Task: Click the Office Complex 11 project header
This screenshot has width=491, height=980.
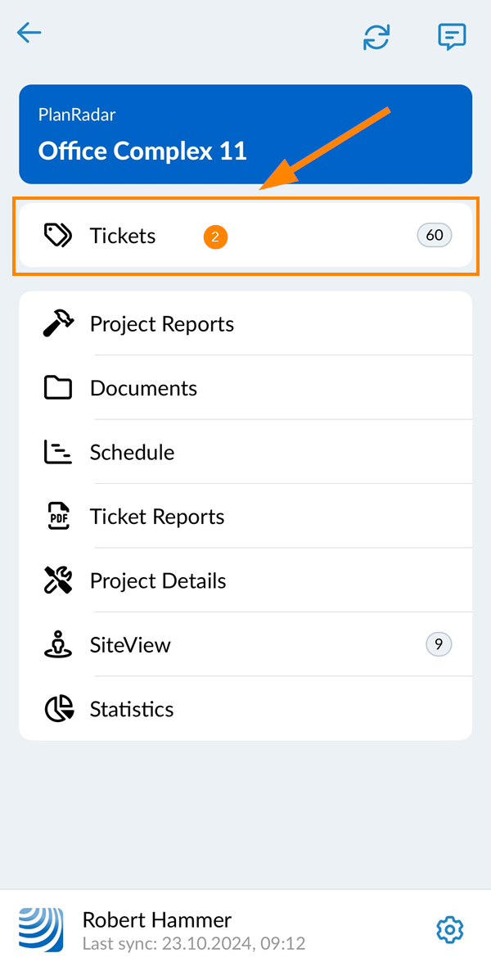Action: point(245,134)
